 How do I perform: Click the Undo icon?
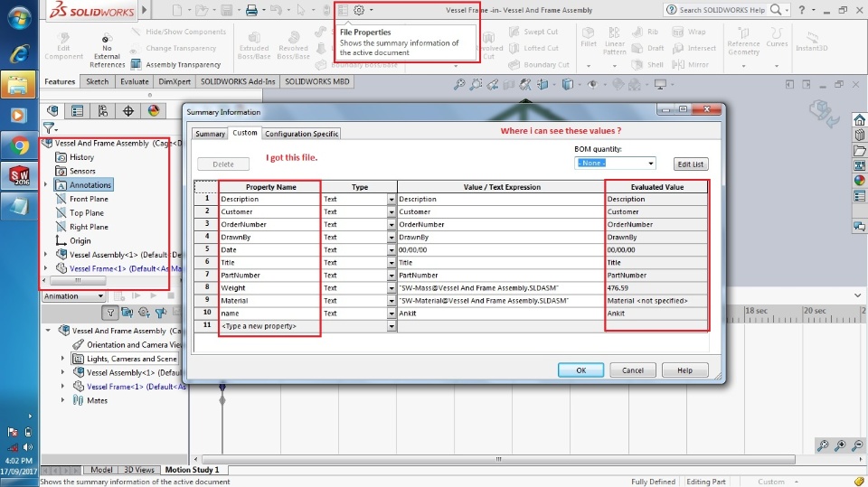coord(277,10)
